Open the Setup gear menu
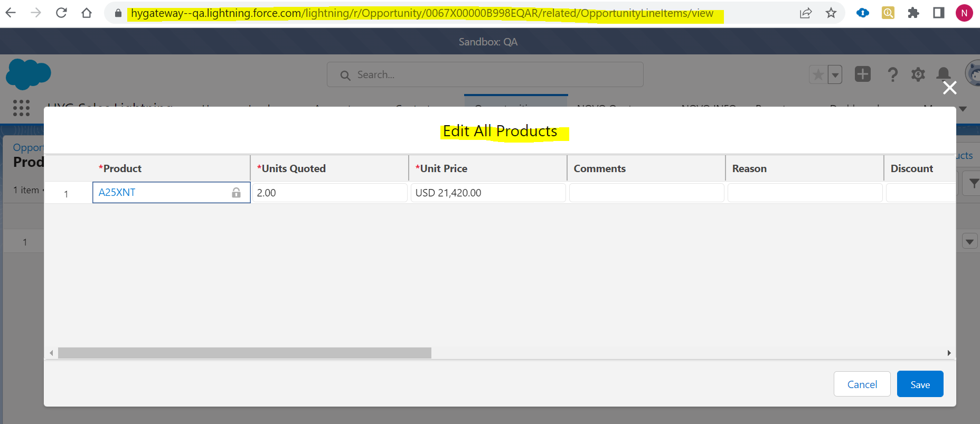The width and height of the screenshot is (980, 424). point(918,74)
